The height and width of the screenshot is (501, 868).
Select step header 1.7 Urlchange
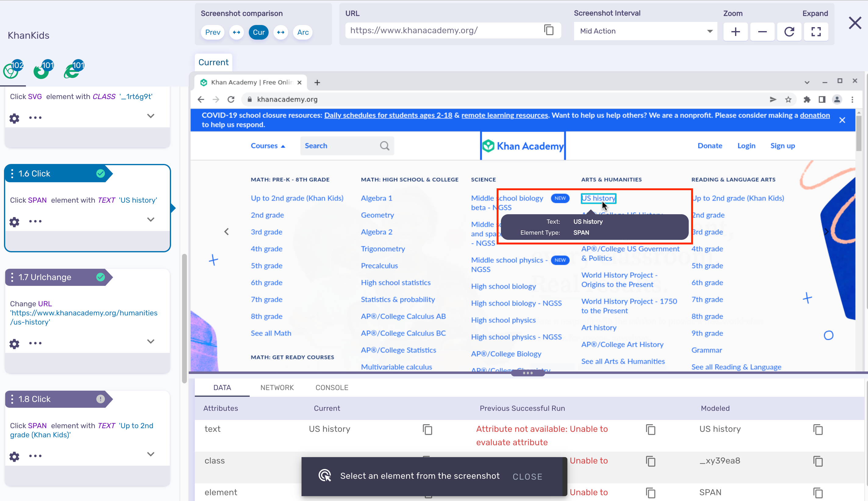tap(59, 277)
